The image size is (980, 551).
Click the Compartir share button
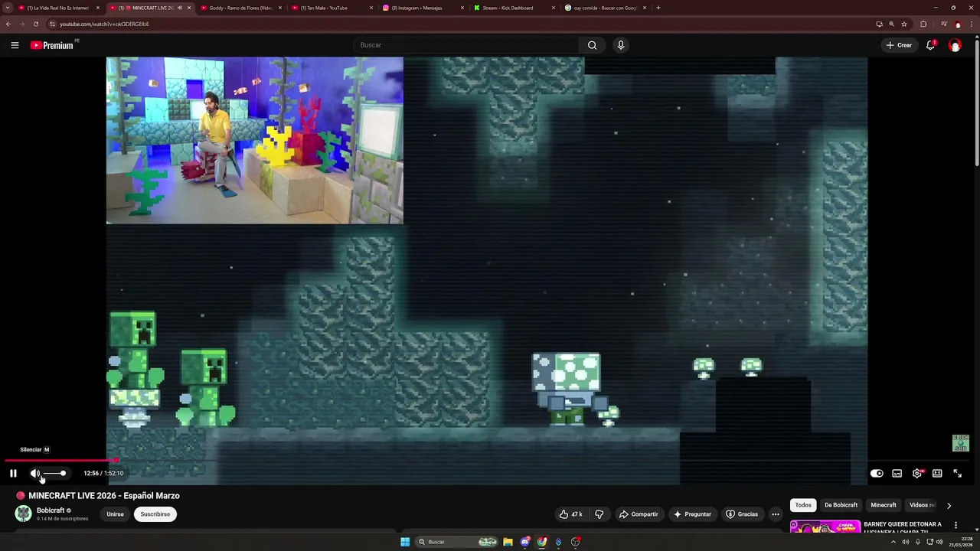[x=639, y=514]
